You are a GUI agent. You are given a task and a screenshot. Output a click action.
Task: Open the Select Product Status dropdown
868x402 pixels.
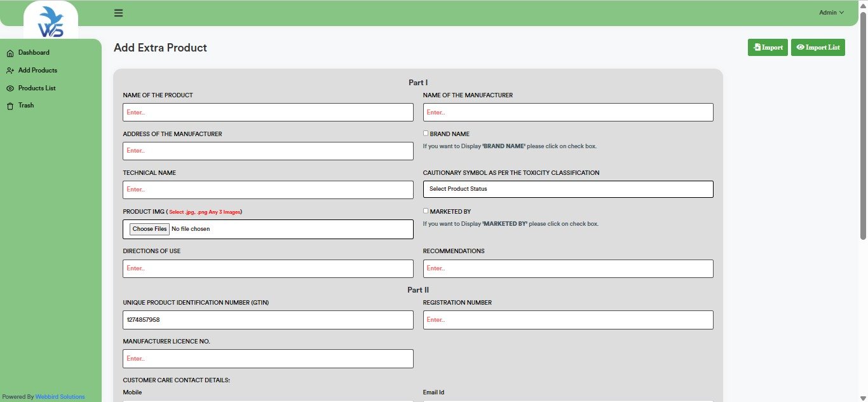(x=568, y=189)
